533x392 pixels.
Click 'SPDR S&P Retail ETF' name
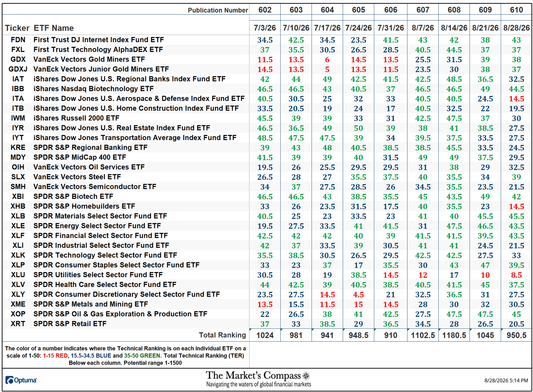click(x=70, y=324)
